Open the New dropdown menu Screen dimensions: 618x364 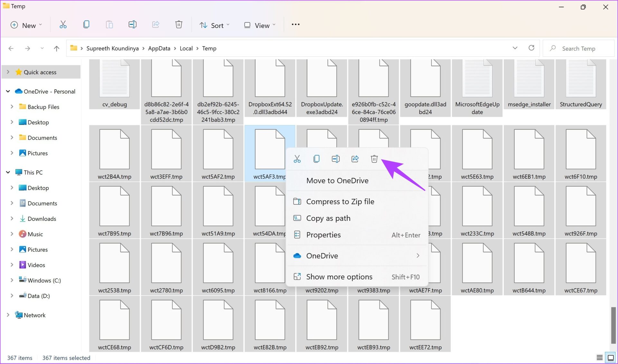point(26,25)
